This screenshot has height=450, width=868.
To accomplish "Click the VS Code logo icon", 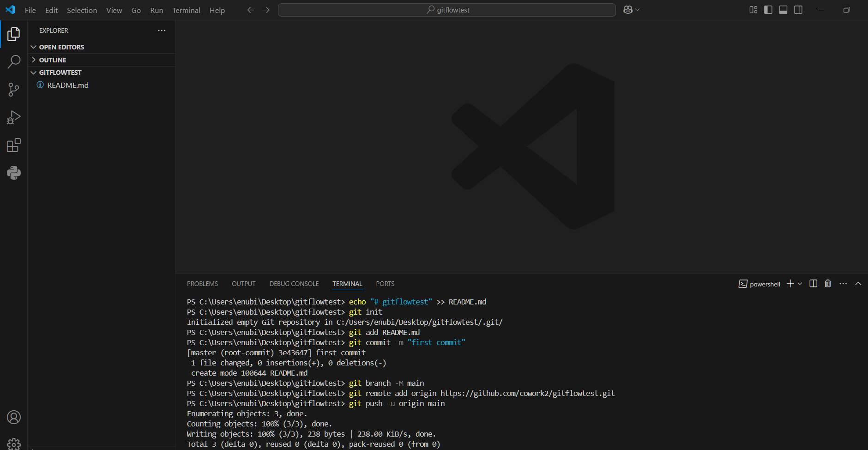I will coord(10,10).
